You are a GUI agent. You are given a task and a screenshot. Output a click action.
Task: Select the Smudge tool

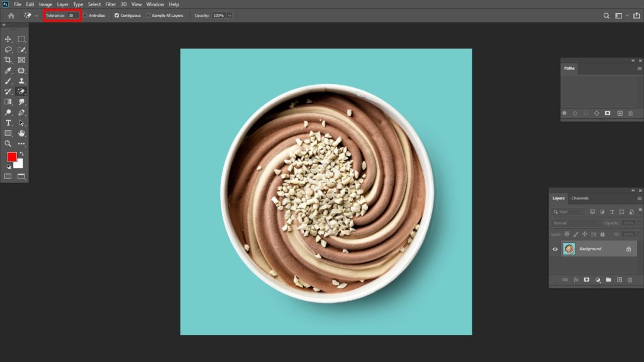(21, 102)
